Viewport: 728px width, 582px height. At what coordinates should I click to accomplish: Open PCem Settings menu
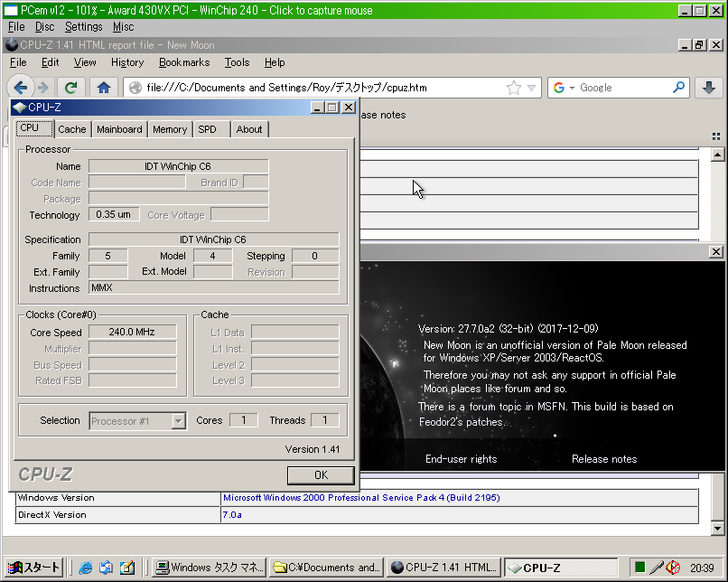(x=84, y=27)
